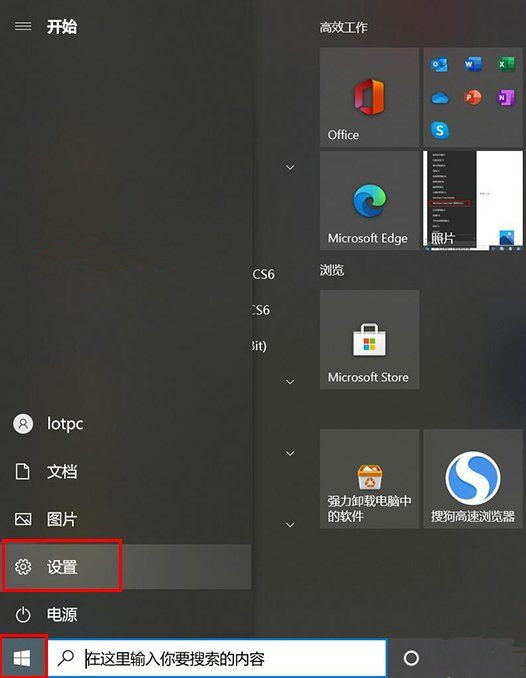Click the search magnifier icon in taskbar
Image resolution: width=526 pixels, height=678 pixels.
pyautogui.click(x=66, y=658)
